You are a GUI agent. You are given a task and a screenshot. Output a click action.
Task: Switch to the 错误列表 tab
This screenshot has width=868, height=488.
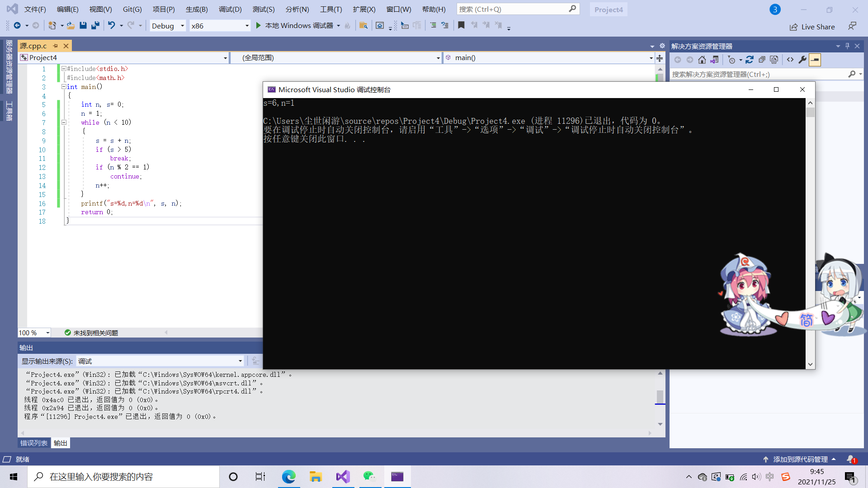(x=34, y=443)
